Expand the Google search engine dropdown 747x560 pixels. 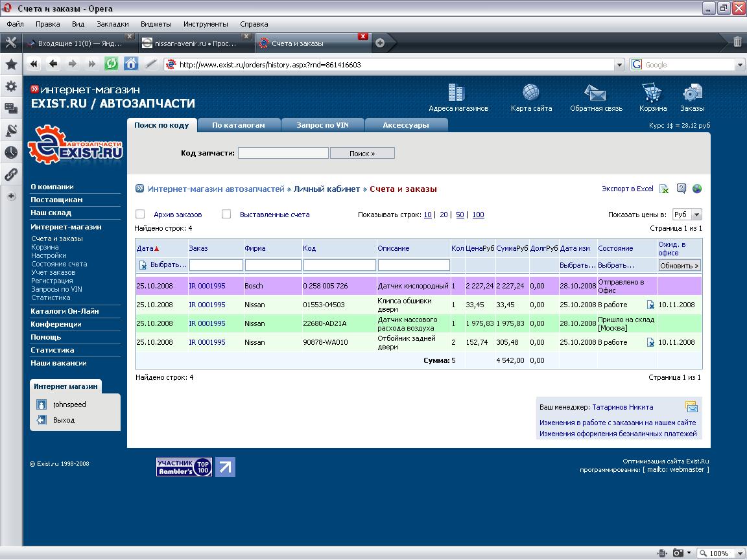740,65
